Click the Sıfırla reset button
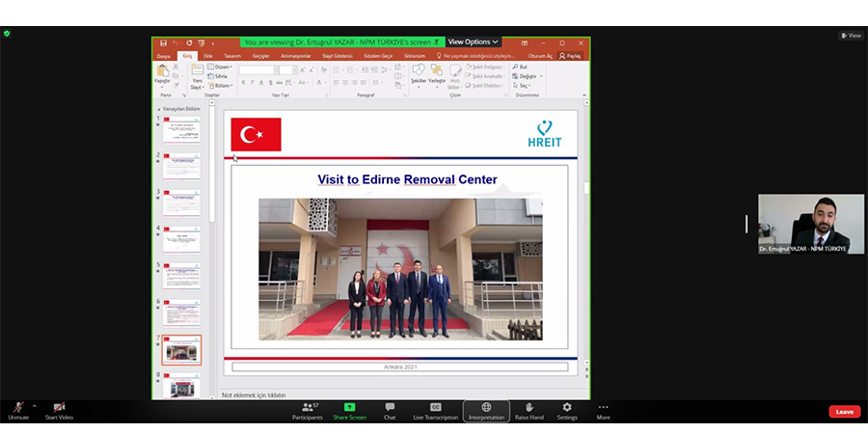 pos(218,76)
